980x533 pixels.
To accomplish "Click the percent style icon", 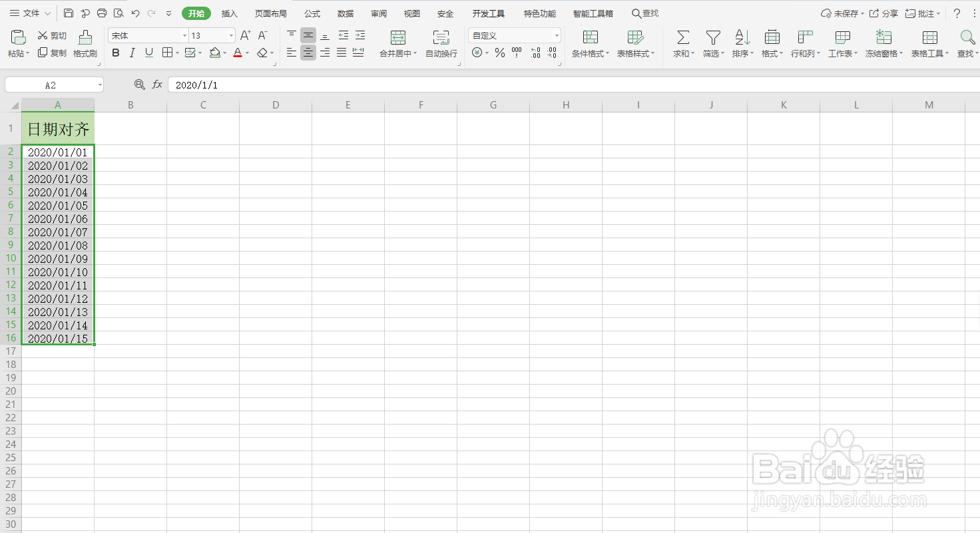I will pyautogui.click(x=500, y=53).
